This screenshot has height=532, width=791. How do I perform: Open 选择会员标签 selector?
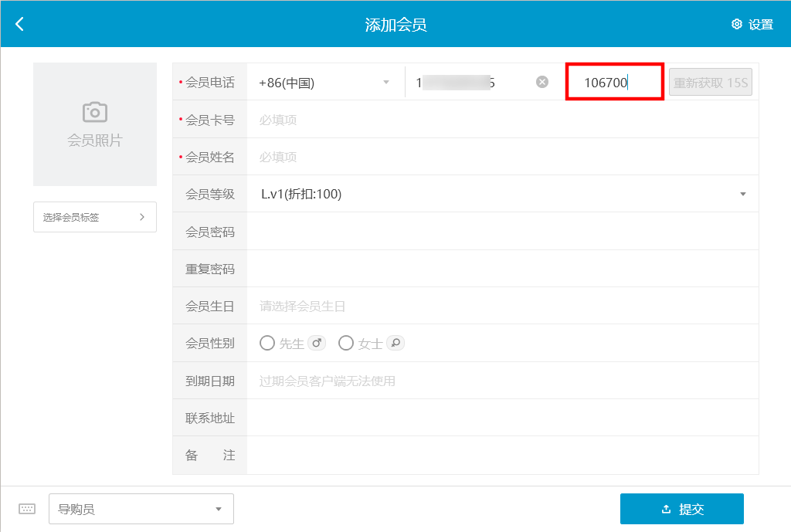95,217
